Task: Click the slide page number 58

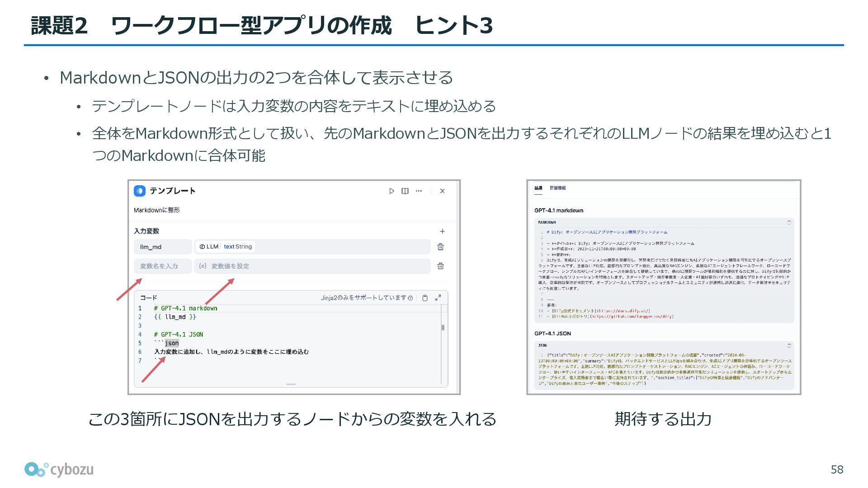Action: [x=837, y=470]
